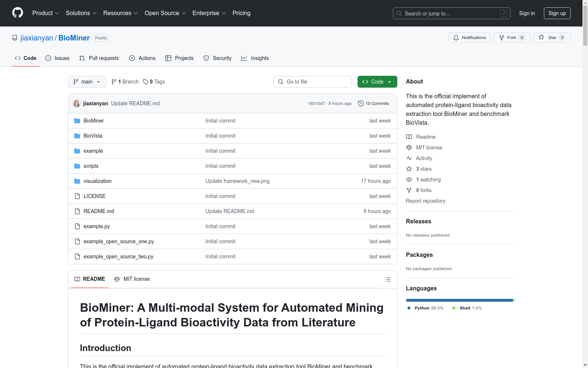
Task: Click the bell icon in Notifications
Action: coord(456,38)
